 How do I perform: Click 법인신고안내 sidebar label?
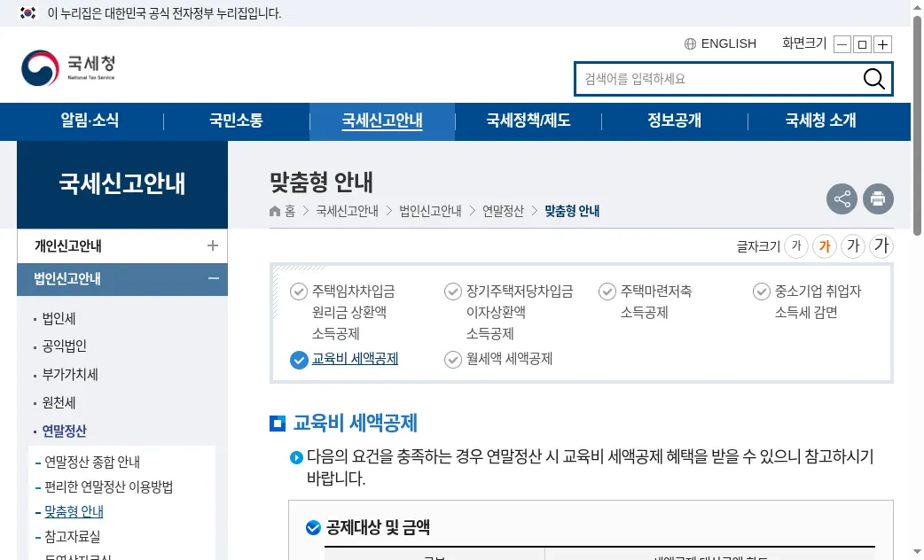[67, 278]
